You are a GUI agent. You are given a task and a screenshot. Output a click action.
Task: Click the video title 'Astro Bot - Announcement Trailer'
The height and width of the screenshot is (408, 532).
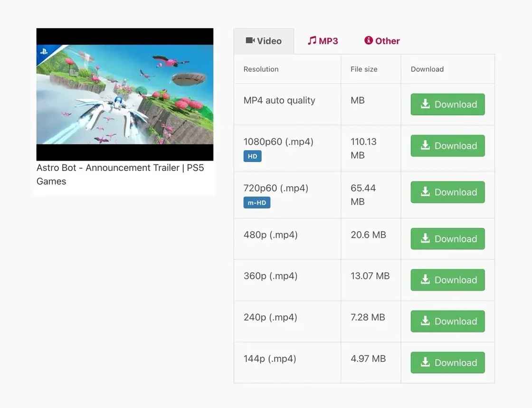120,174
